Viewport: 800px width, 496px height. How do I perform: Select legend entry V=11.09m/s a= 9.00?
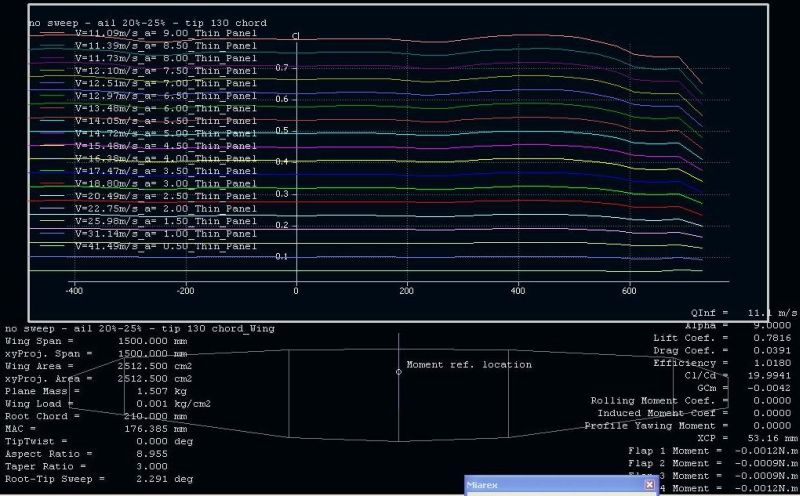coord(149,33)
